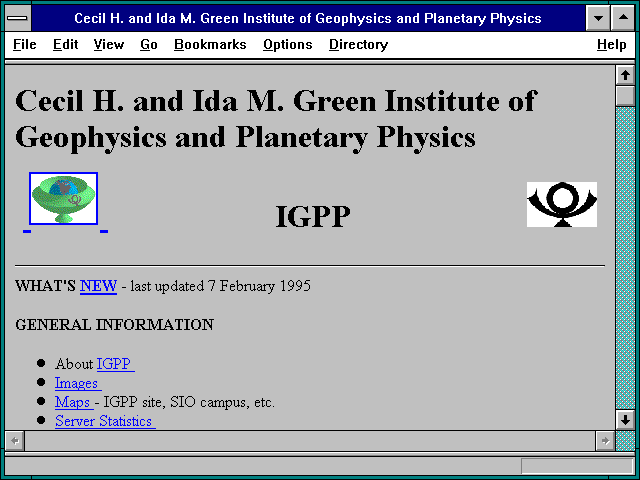The width and height of the screenshot is (640, 480).
Task: Click the window title bar text
Action: pos(308,18)
